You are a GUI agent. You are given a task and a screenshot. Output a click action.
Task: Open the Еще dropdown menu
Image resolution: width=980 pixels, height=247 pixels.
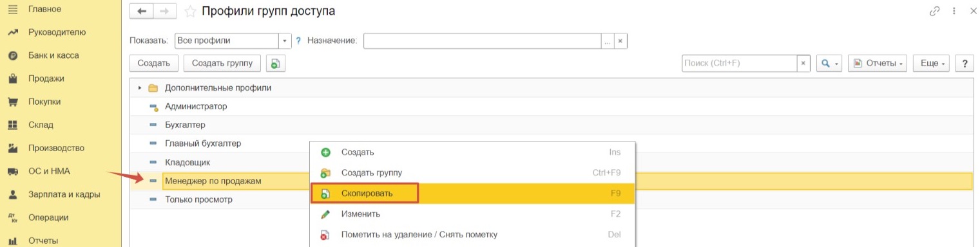click(x=932, y=63)
